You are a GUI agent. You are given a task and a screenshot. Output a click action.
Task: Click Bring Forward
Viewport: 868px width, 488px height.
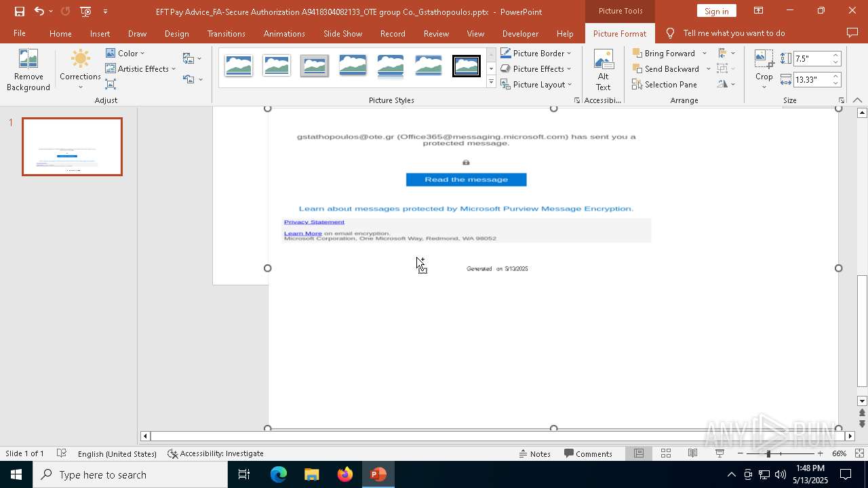(x=664, y=53)
